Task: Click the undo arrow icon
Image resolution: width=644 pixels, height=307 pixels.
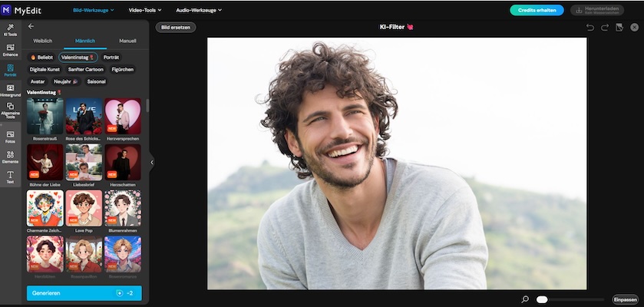Action: pos(590,28)
